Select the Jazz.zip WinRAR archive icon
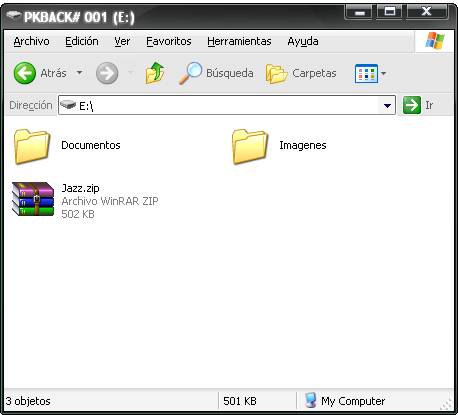 tap(33, 199)
